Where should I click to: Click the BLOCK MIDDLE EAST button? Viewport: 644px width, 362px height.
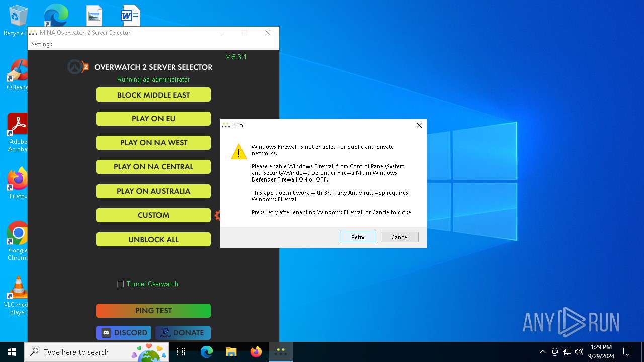153,95
